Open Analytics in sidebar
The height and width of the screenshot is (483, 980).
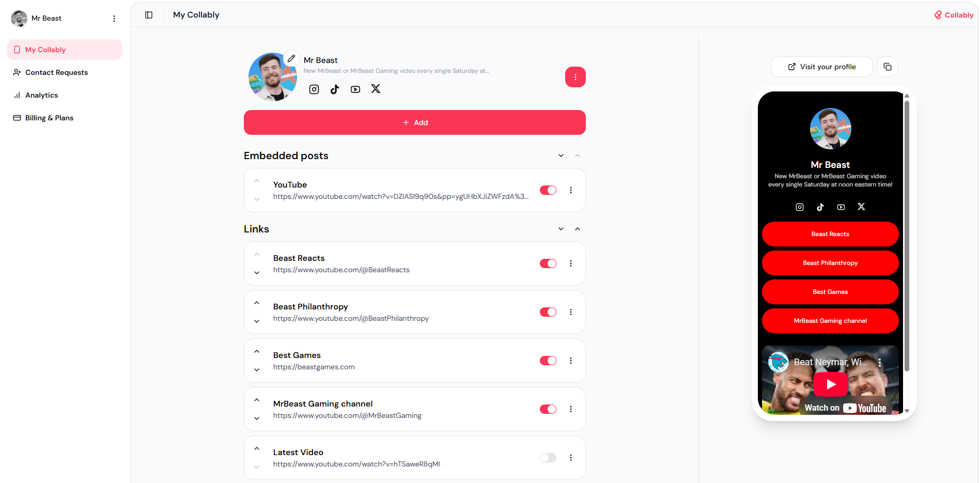(65, 95)
